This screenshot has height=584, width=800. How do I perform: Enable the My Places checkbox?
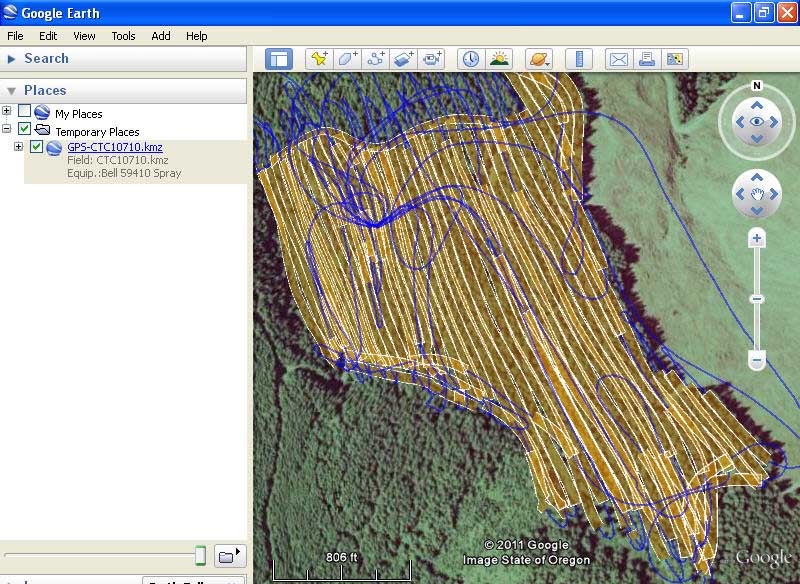25,113
